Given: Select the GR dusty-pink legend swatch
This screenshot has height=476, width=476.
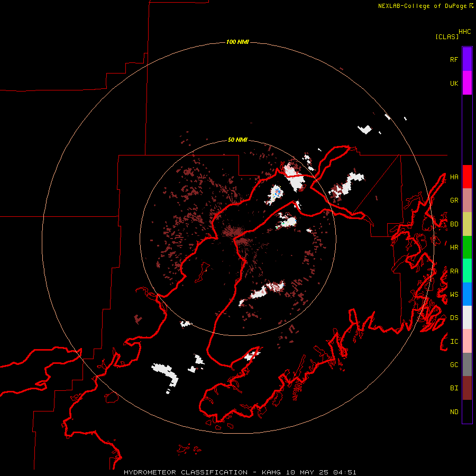Looking at the screenshot, I should pyautogui.click(x=467, y=200).
